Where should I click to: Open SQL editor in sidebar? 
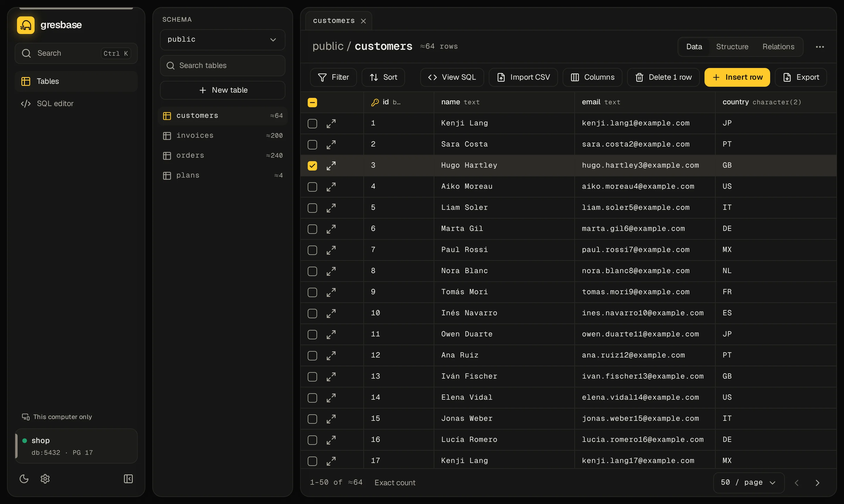point(76,104)
